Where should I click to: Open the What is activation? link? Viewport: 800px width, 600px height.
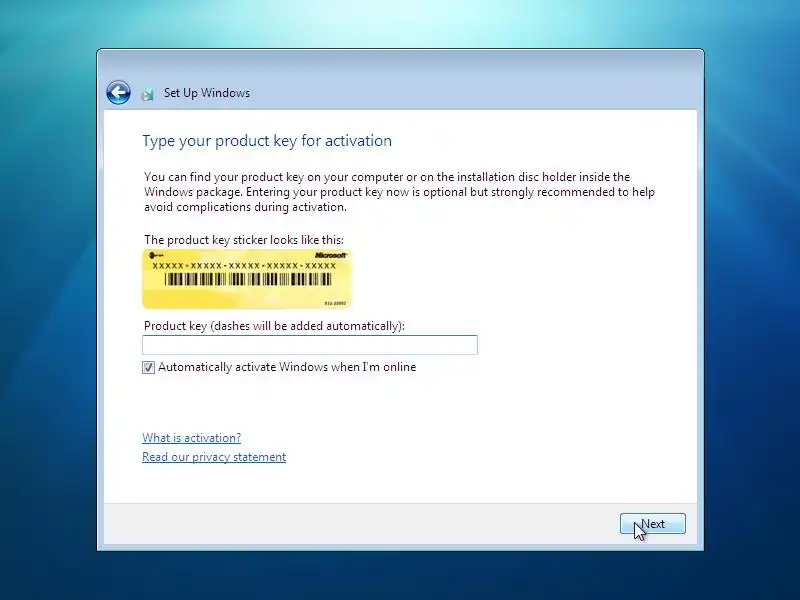click(191, 438)
